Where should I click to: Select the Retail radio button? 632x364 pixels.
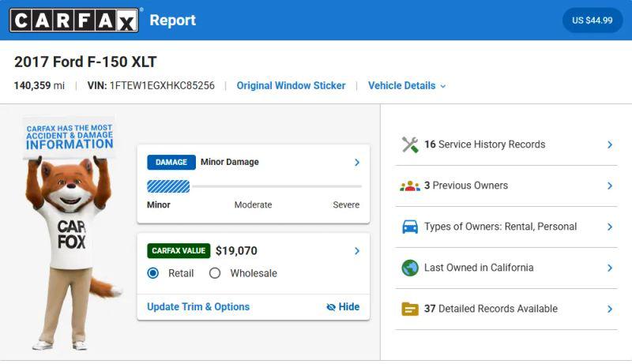(x=153, y=273)
